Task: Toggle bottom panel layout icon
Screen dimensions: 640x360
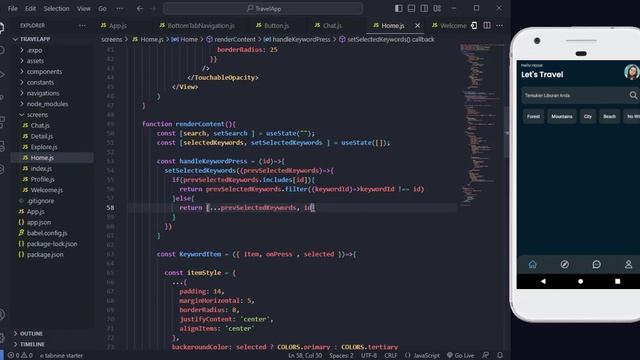Action: [x=411, y=8]
